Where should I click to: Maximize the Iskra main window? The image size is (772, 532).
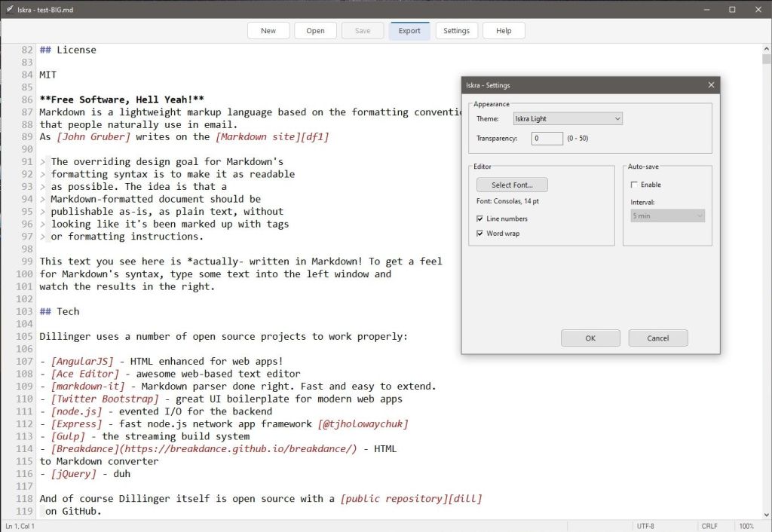[732, 10]
